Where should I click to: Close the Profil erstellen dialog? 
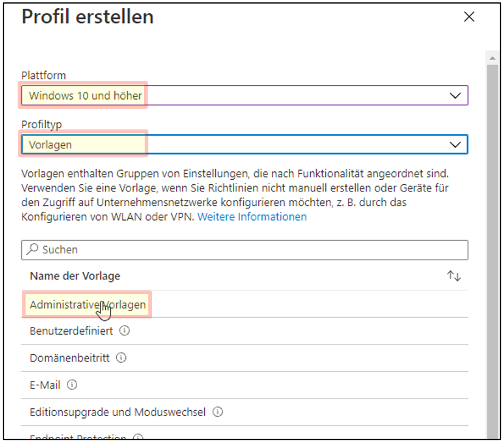(x=469, y=17)
